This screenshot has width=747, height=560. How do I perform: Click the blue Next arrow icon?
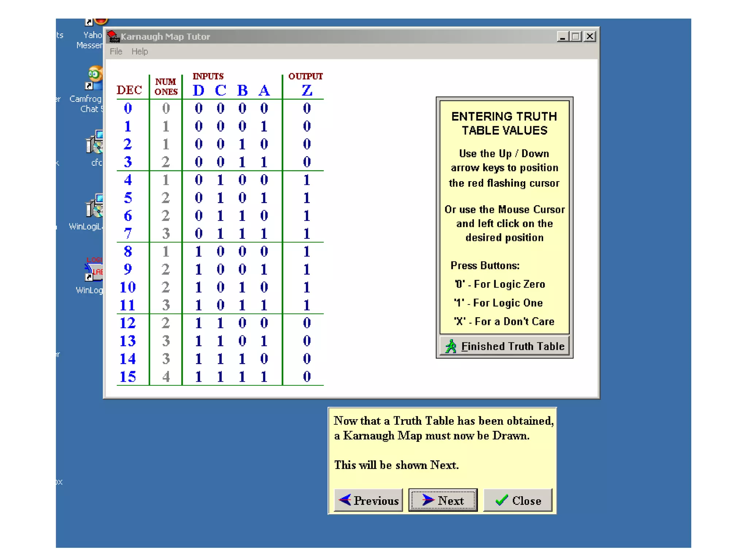coord(428,500)
